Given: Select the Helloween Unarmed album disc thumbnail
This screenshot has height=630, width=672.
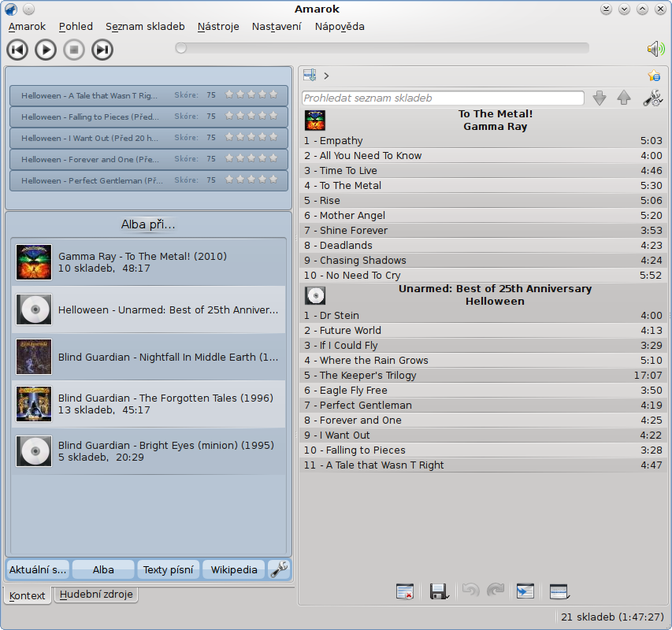Looking at the screenshot, I should [34, 309].
